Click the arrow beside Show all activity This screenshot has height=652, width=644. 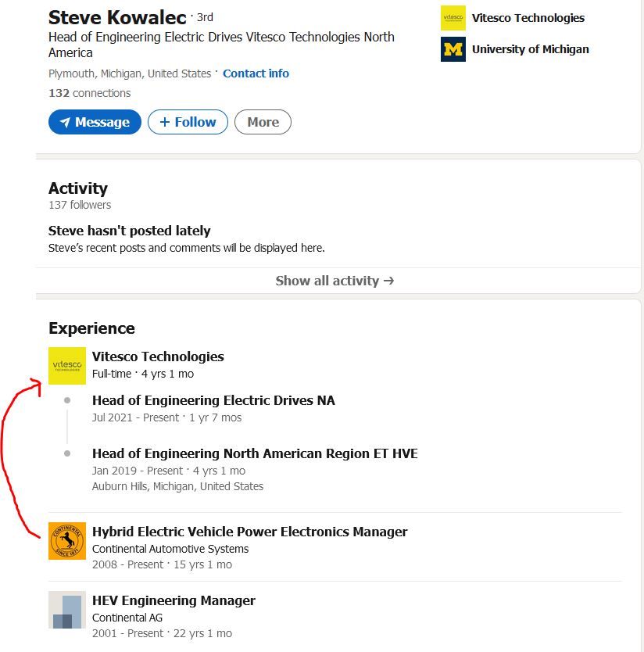coord(388,281)
